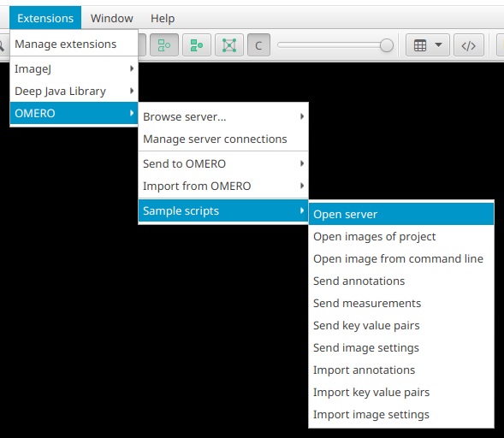Select Import image settings script
Viewport: 504px width, 438px height.
[x=401, y=415]
